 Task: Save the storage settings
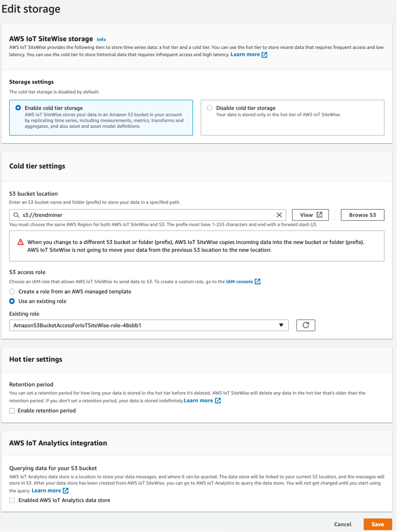coord(378,524)
